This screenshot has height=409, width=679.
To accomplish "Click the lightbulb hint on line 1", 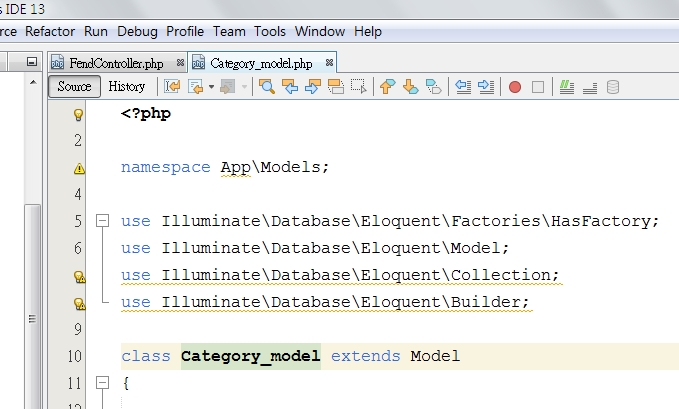I will point(78,115).
